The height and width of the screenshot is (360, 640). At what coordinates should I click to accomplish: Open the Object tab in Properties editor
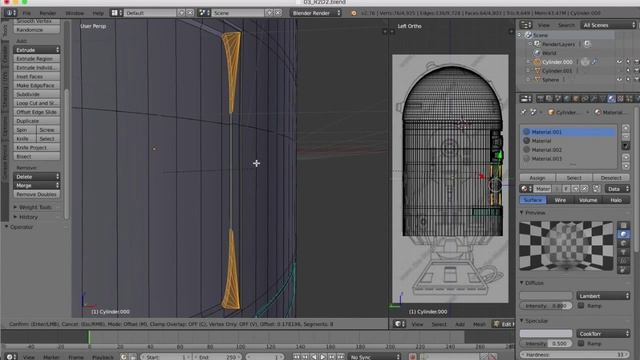576,99
